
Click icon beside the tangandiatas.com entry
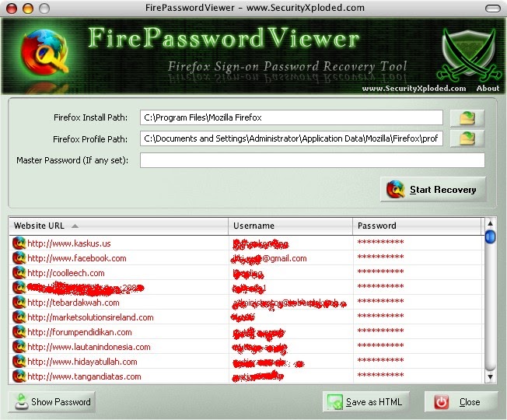[19, 376]
